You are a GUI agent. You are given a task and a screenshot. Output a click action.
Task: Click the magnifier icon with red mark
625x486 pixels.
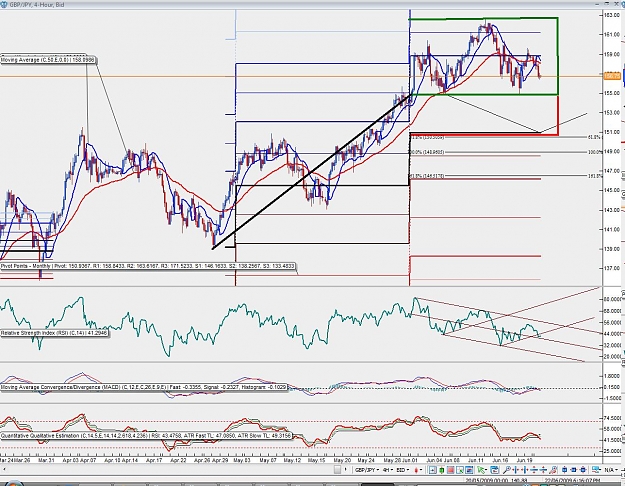point(553,470)
